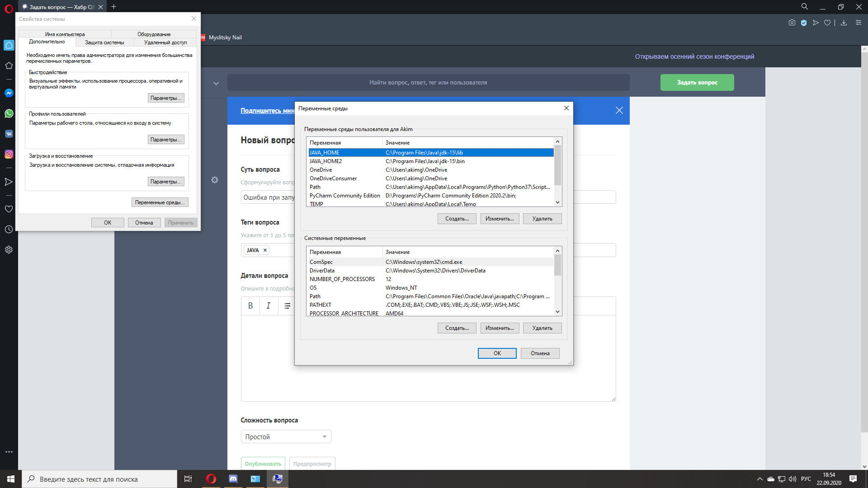The image size is (868, 488).
Task: Click Удалить for system variables
Action: [x=542, y=328]
